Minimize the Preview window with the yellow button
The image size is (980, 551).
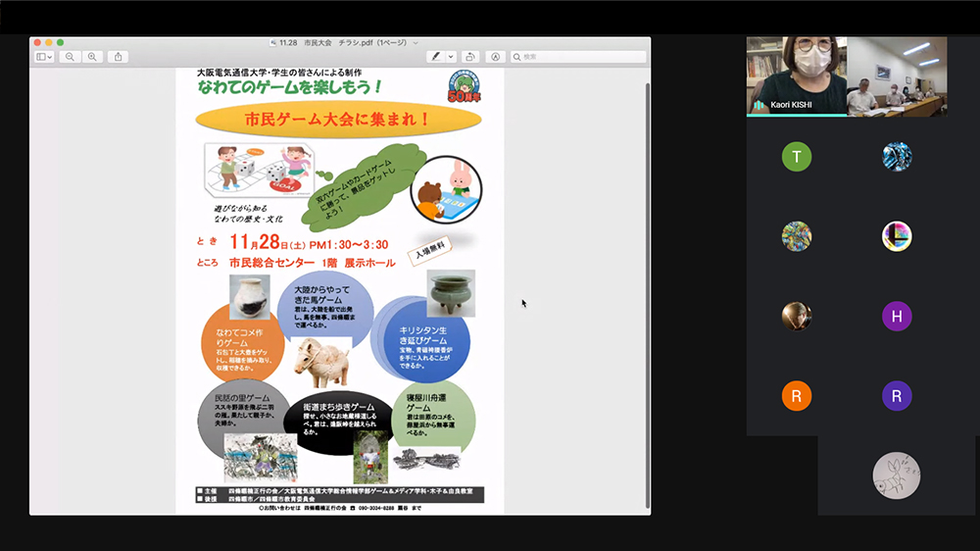pyautogui.click(x=49, y=42)
